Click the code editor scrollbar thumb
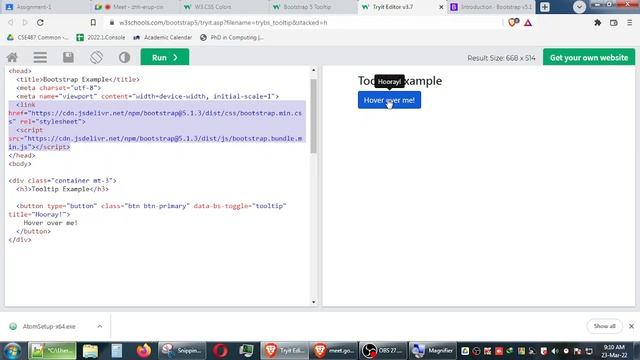640x360 pixels. 313,116
